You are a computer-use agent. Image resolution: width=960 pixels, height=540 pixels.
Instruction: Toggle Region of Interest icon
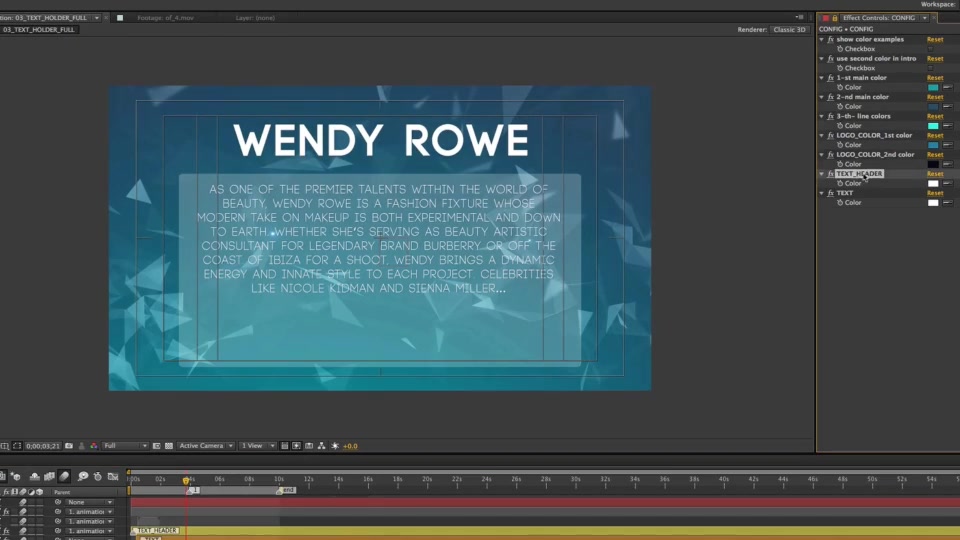click(x=156, y=446)
